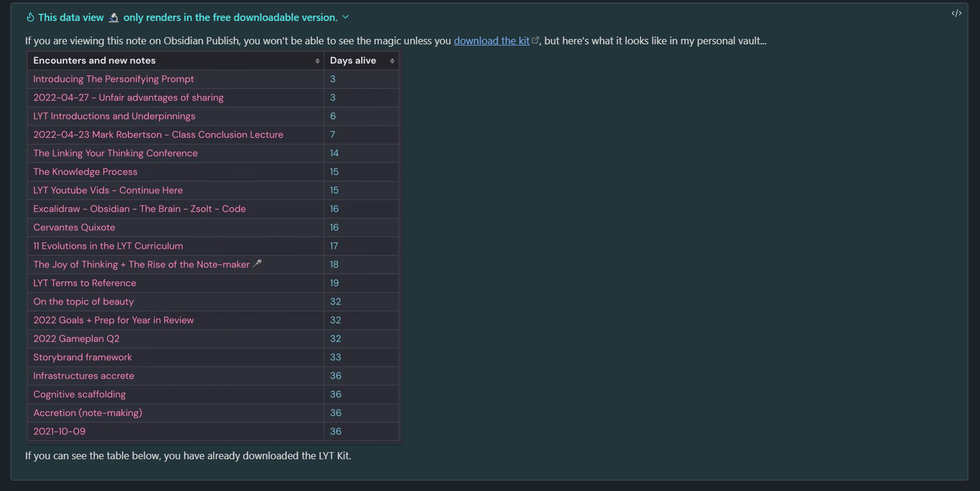Click the Encounters and new notes header

pos(95,60)
